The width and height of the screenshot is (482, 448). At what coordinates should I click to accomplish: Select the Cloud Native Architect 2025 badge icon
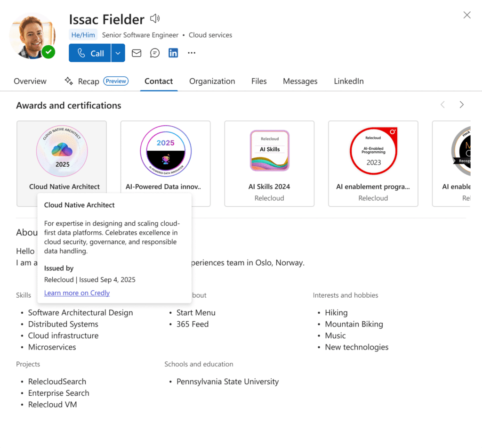coord(61,150)
